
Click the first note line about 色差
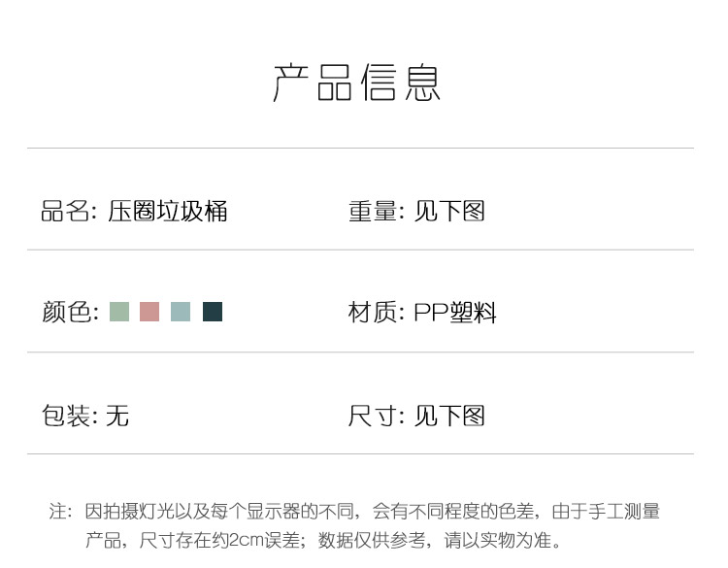coord(373,512)
